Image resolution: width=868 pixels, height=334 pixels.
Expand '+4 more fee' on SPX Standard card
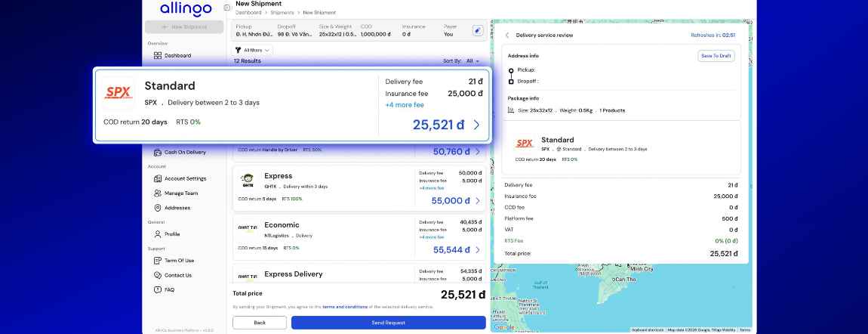point(404,105)
